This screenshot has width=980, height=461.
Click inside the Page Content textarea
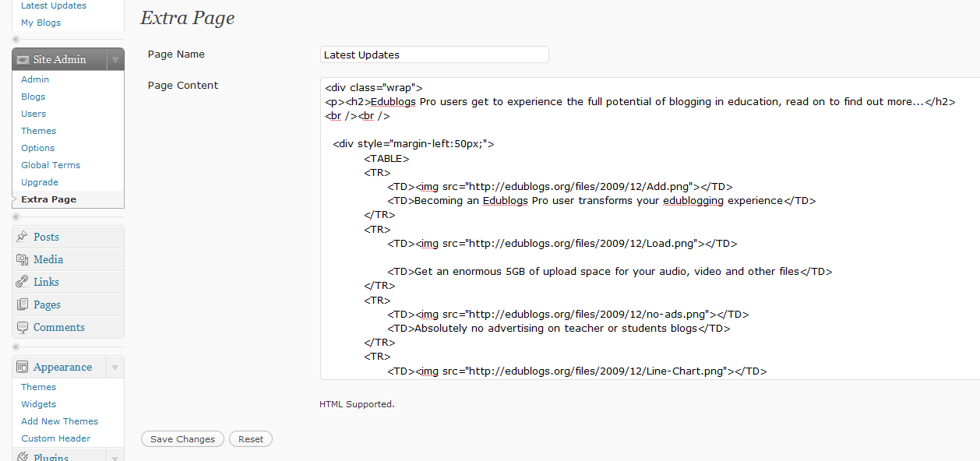pyautogui.click(x=650, y=228)
